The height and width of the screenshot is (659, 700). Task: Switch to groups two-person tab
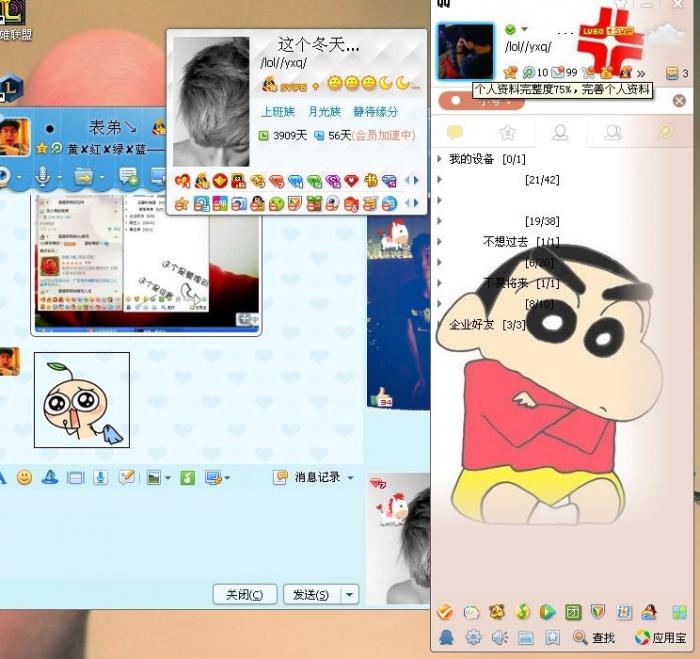613,132
